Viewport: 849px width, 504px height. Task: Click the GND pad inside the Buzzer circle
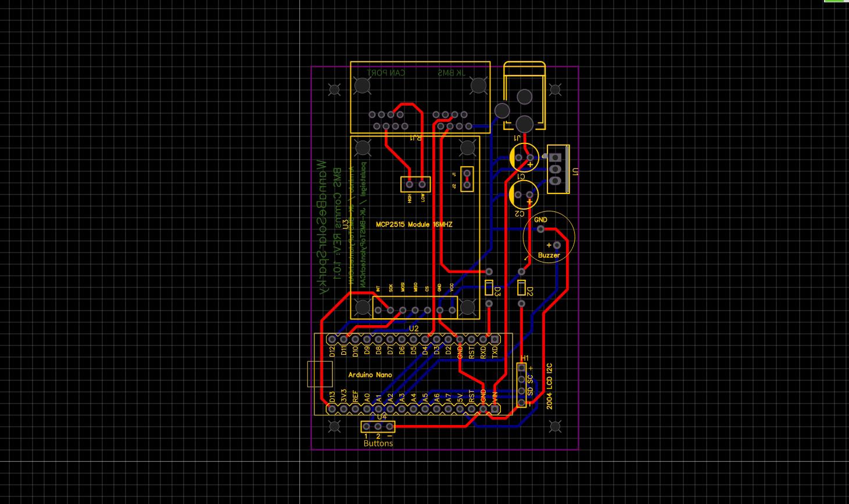point(542,229)
